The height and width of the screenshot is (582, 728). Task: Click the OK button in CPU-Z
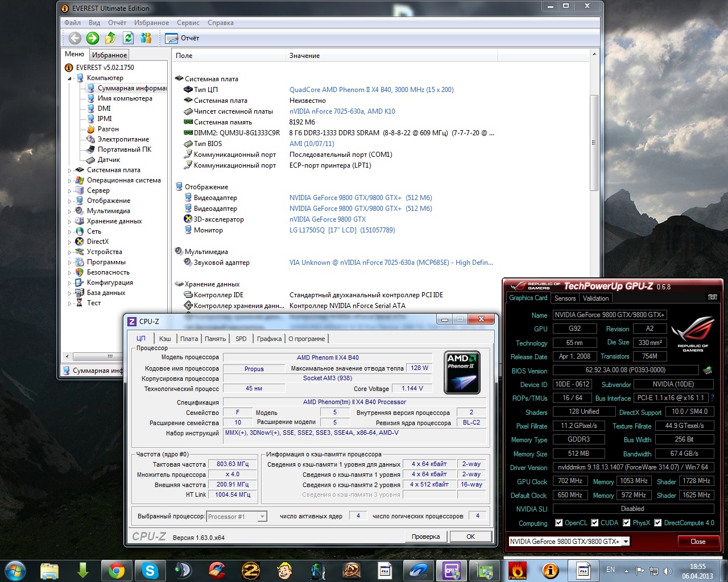470,537
